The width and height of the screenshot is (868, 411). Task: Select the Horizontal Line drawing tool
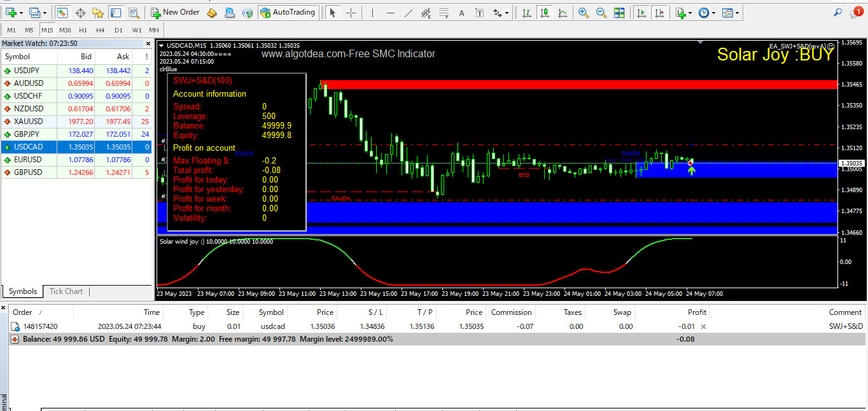(x=390, y=12)
